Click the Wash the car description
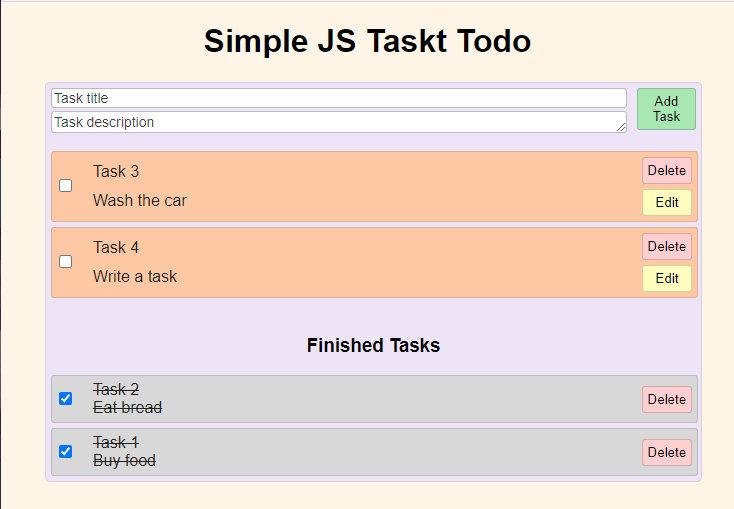This screenshot has height=509, width=734. [140, 200]
